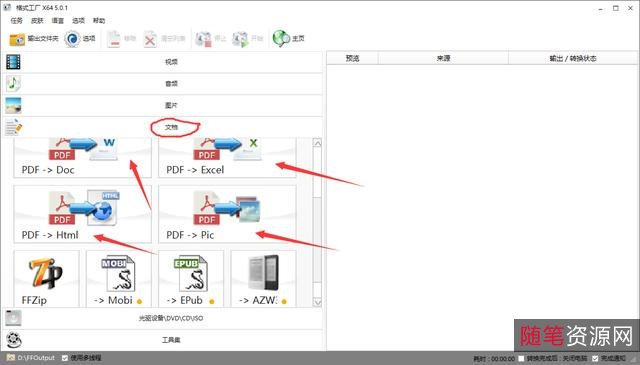Open the 选项 menu in menu bar
Viewport: 640px width, 365px height.
click(78, 20)
